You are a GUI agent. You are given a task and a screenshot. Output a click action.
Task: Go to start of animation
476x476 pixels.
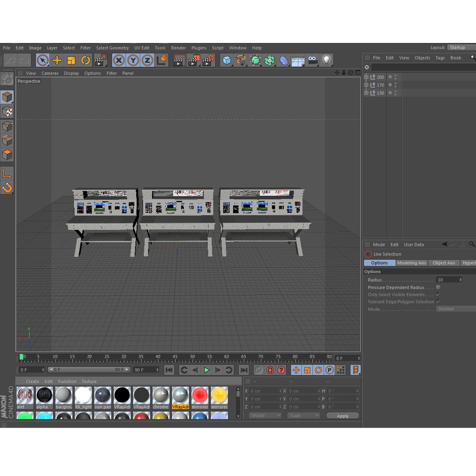coord(169,370)
